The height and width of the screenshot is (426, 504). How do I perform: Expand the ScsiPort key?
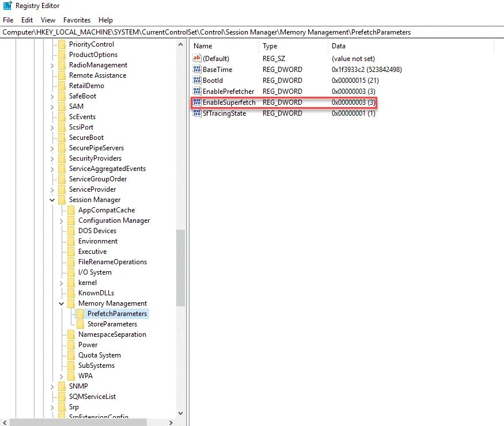pyautogui.click(x=52, y=127)
